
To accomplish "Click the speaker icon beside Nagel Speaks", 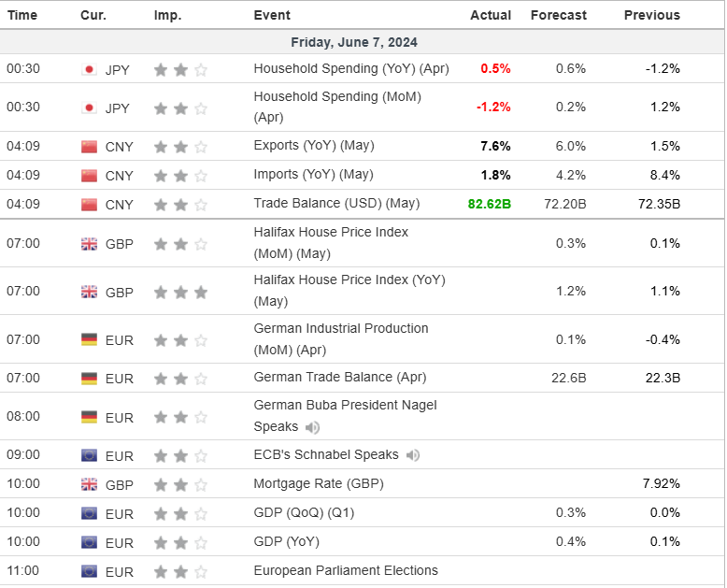I will 312,427.
